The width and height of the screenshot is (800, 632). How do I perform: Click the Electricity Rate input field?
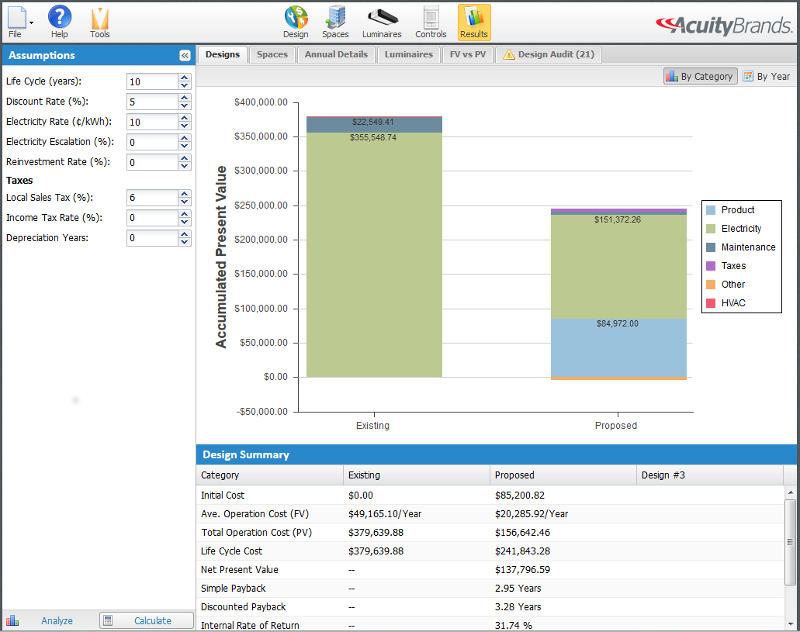click(x=152, y=122)
